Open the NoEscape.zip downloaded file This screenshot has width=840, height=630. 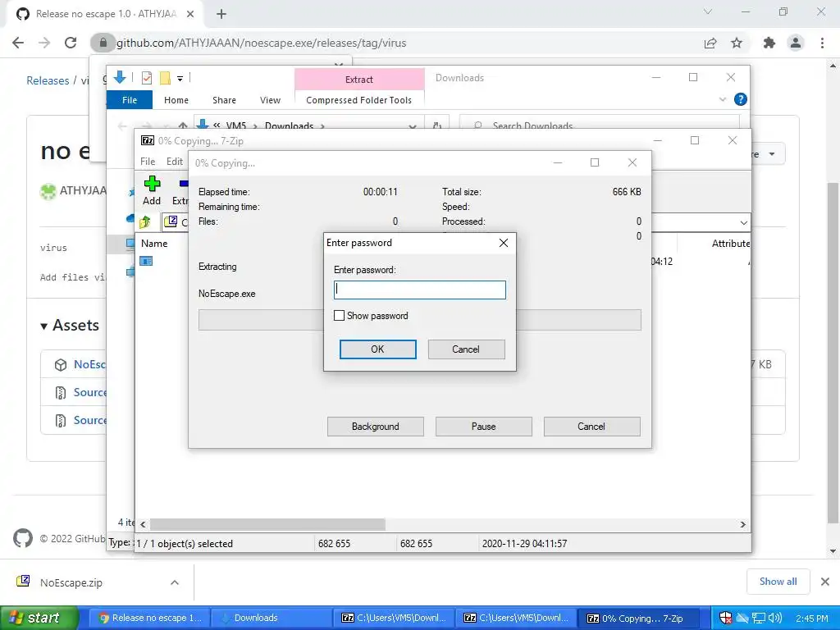(x=71, y=582)
